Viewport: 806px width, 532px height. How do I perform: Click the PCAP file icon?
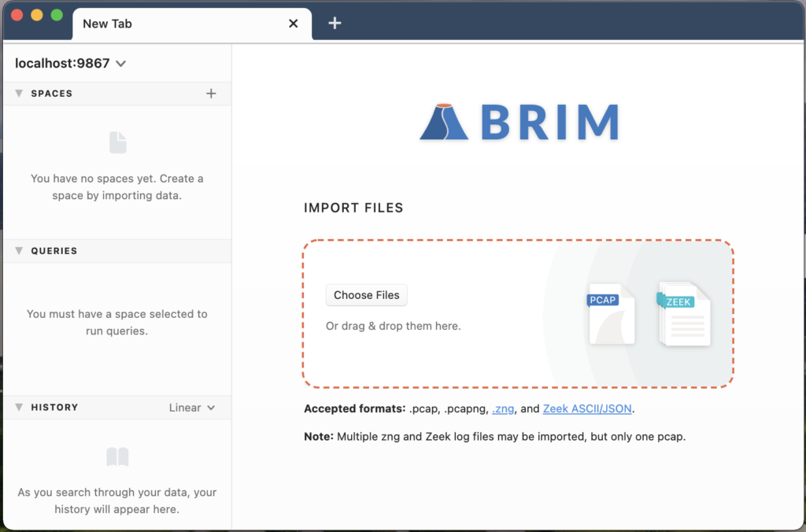(611, 313)
